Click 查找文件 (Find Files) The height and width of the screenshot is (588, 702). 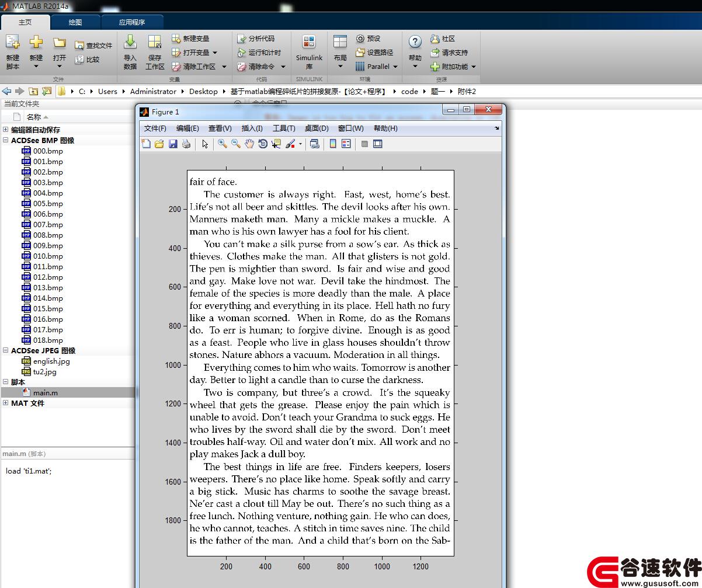point(93,46)
